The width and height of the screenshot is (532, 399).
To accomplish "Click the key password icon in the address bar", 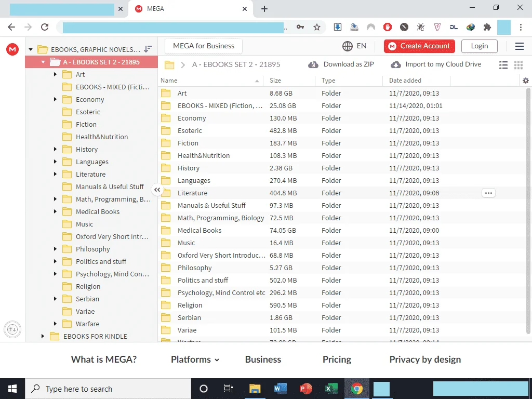I will (x=300, y=27).
